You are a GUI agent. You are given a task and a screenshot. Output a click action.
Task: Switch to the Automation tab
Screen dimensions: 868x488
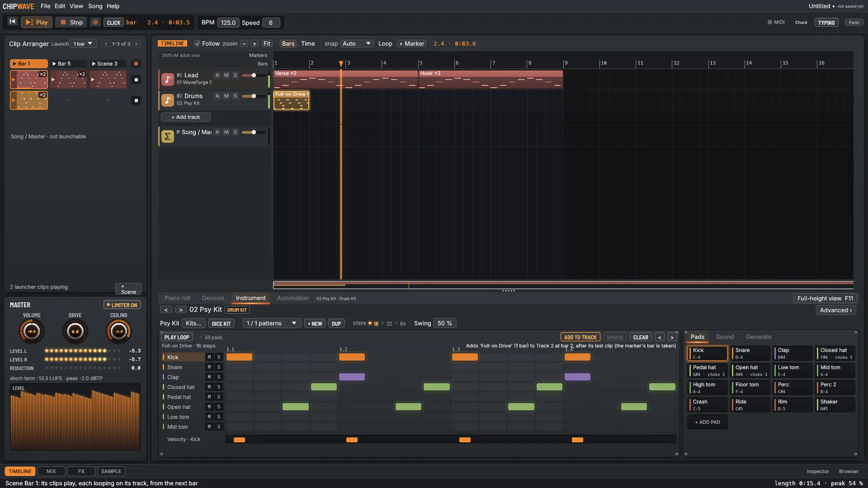[x=293, y=298]
